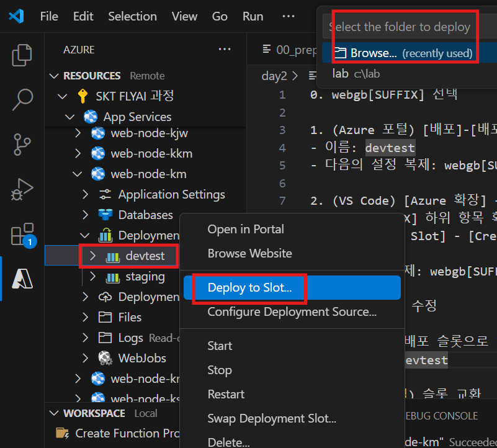The width and height of the screenshot is (497, 448).
Task: Pick Browse... (recently used) option
Action: [x=409, y=53]
